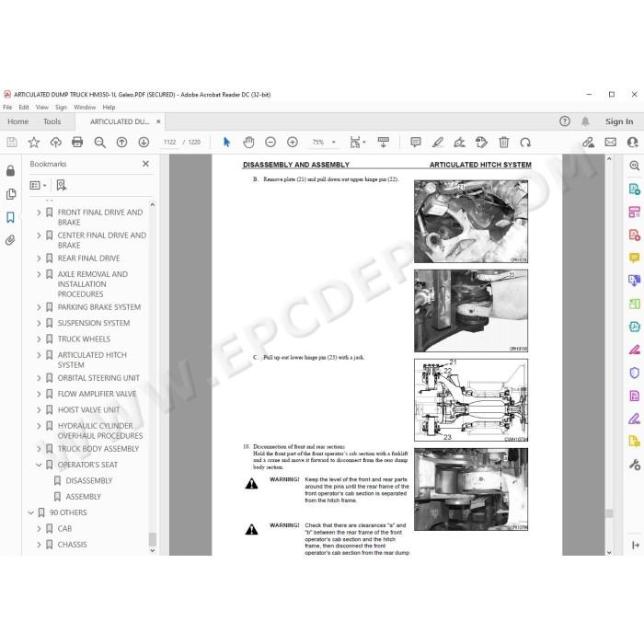The height and width of the screenshot is (644, 644).
Task: Open Export PDF tool in right pane
Action: (x=634, y=189)
